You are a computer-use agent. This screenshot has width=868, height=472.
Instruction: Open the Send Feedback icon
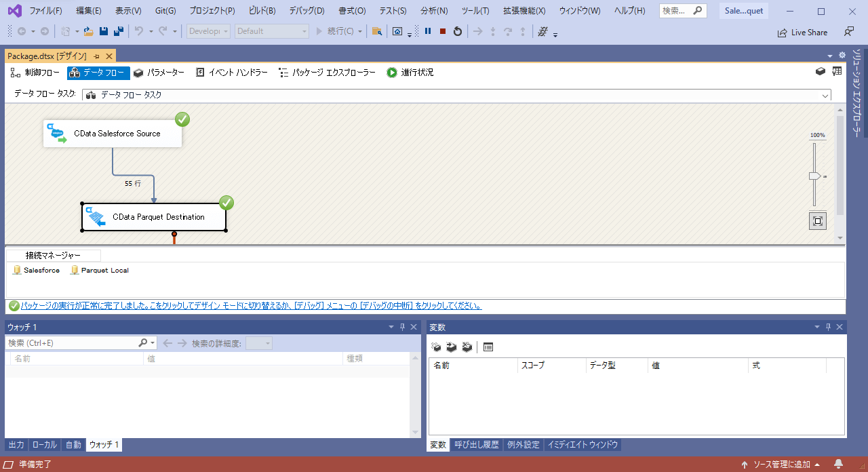(x=848, y=31)
